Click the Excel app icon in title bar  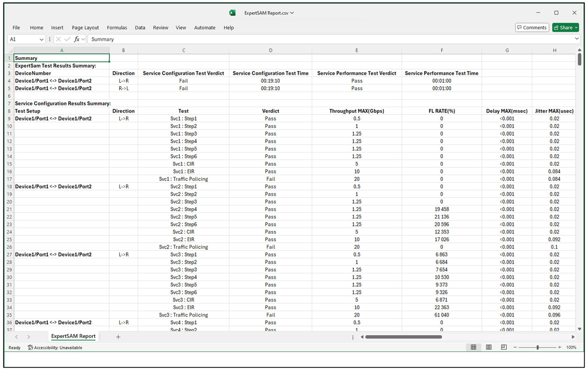(232, 13)
